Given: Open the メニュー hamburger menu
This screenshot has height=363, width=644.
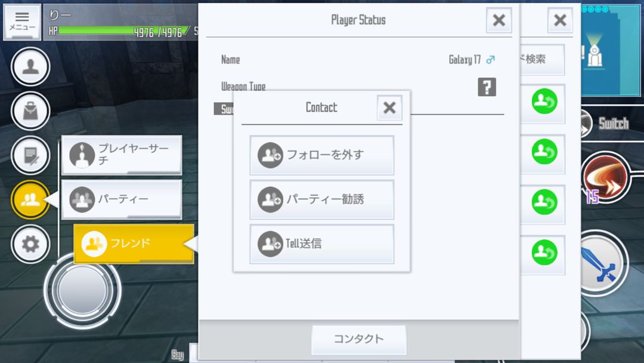Looking at the screenshot, I should coord(22,21).
